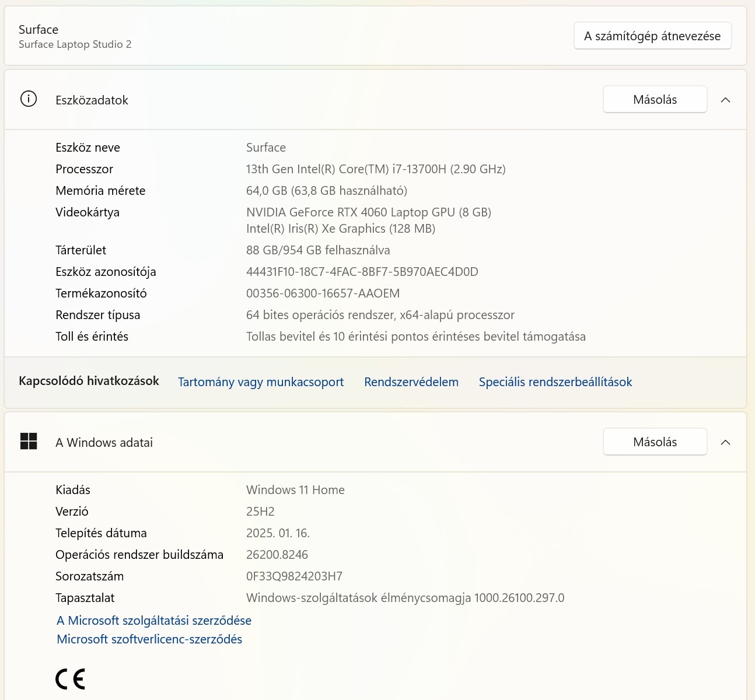
Task: Open the Rendszervédelem link
Action: point(411,382)
